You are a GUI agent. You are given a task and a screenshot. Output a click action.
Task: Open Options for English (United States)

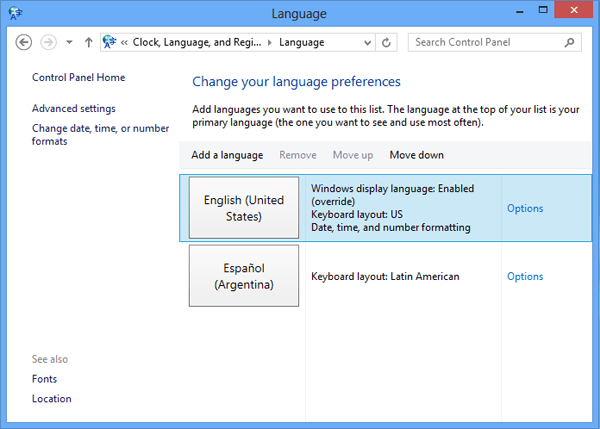[525, 208]
